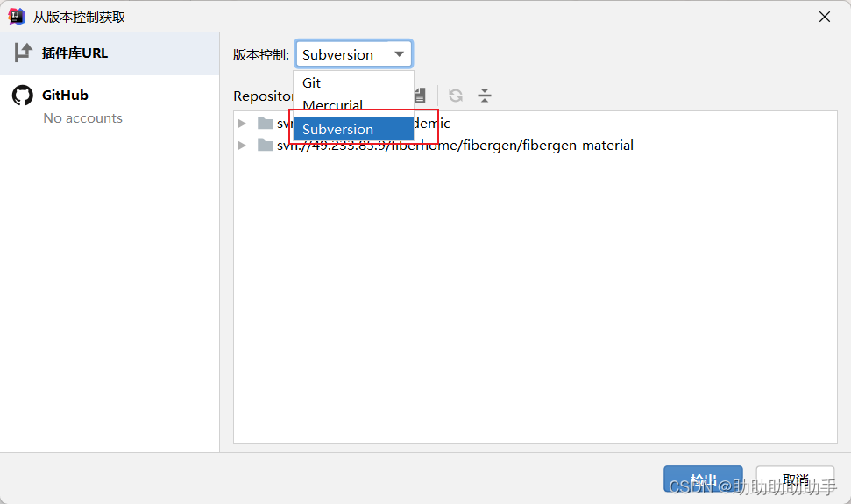The height and width of the screenshot is (504, 851).
Task: Select the 插件库URL sidebar item
Action: tap(110, 53)
